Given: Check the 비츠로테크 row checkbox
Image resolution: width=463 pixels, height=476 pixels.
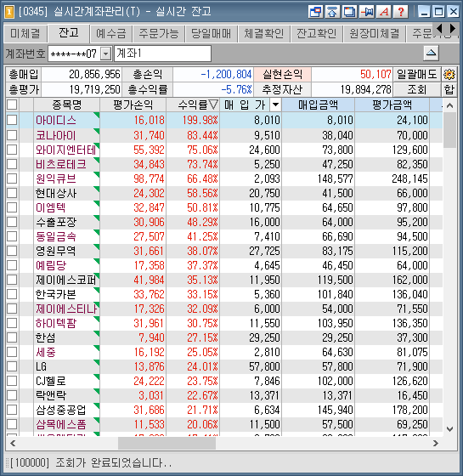Looking at the screenshot, I should point(12,163).
